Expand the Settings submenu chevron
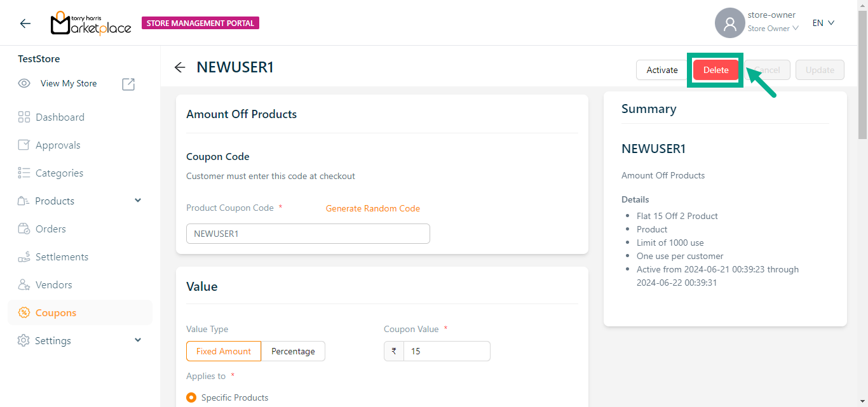Image resolution: width=868 pixels, height=407 pixels. (x=139, y=340)
